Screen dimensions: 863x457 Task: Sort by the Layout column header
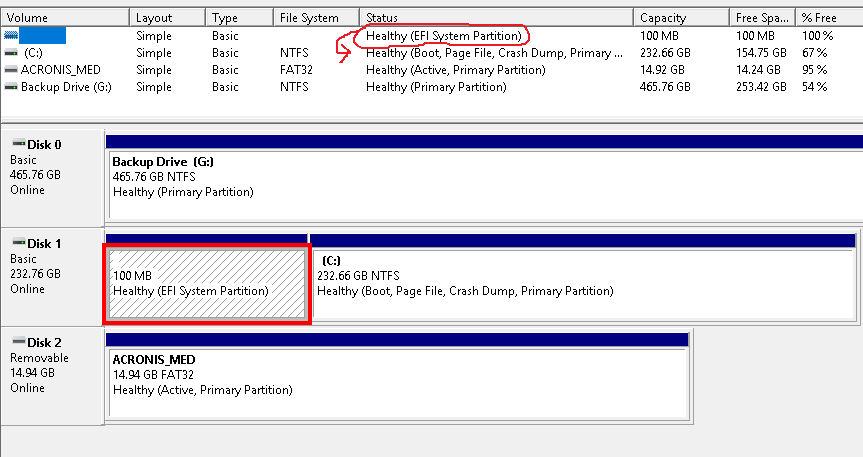click(167, 18)
